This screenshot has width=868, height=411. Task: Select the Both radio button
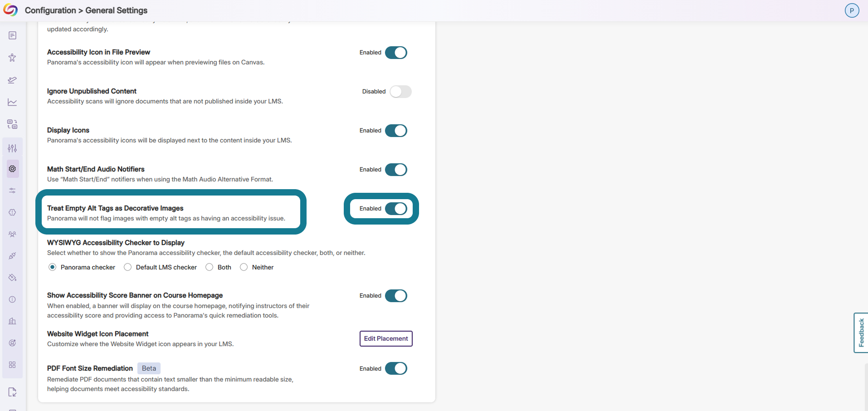pyautogui.click(x=210, y=267)
